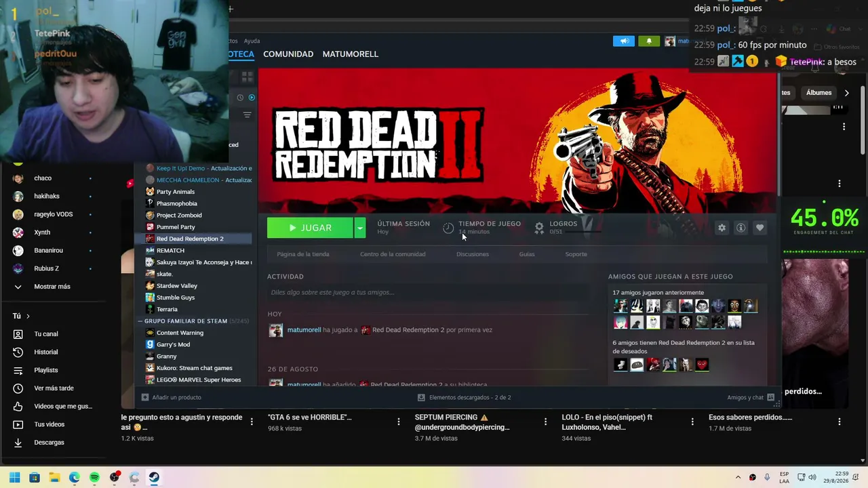
Task: Open more options for SEPTUM PIERCING video
Action: [545, 422]
